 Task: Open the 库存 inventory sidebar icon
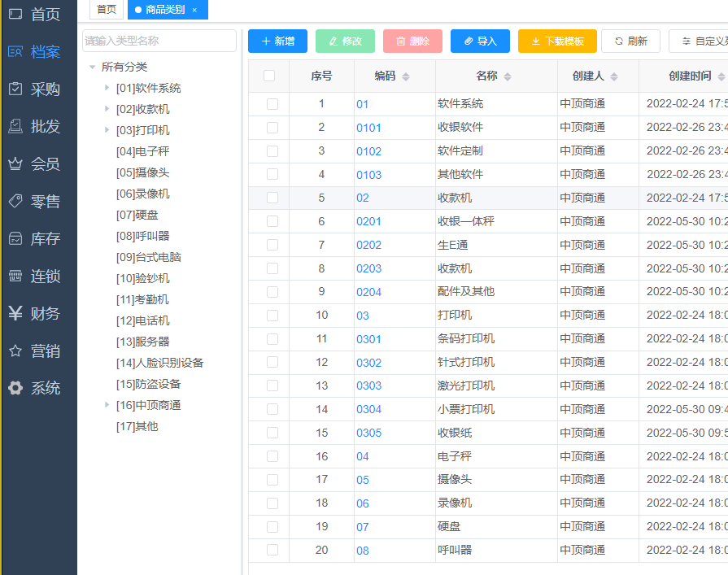[15, 239]
